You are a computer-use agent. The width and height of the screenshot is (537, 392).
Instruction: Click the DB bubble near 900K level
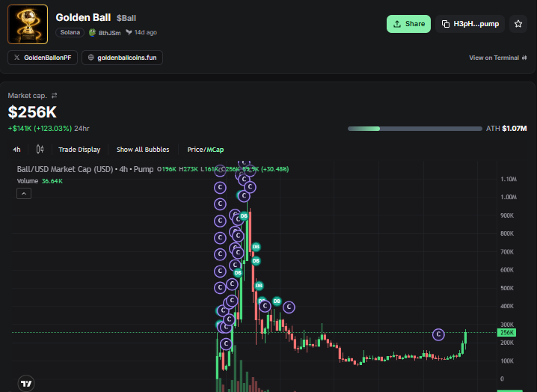244,216
